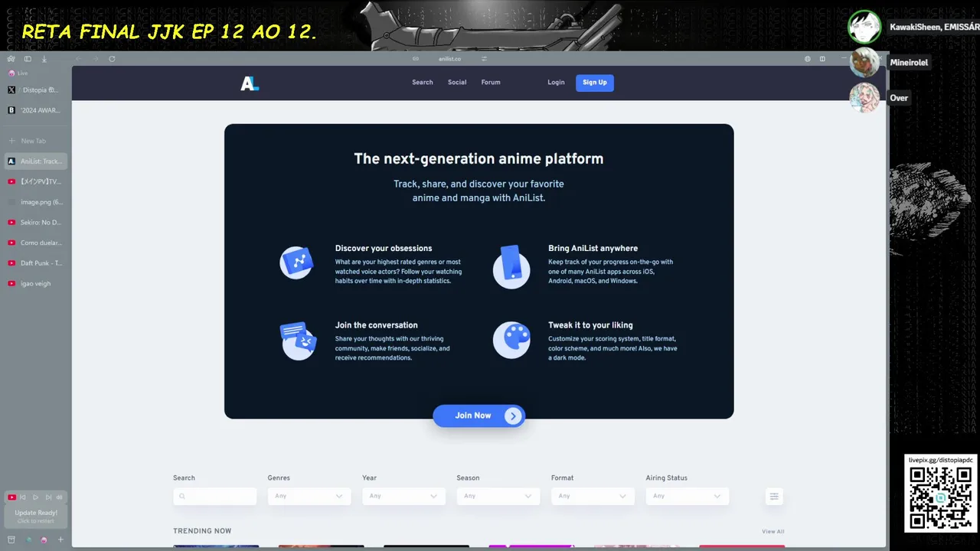This screenshot has width=980, height=551.
Task: Skip to previous track in mini player
Action: pos(23,497)
